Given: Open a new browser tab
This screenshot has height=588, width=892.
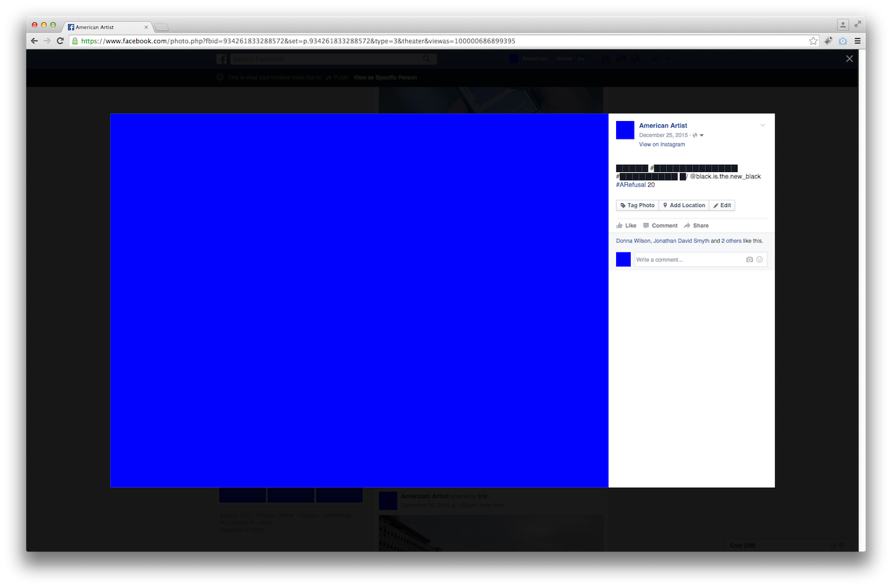Looking at the screenshot, I should tap(162, 27).
